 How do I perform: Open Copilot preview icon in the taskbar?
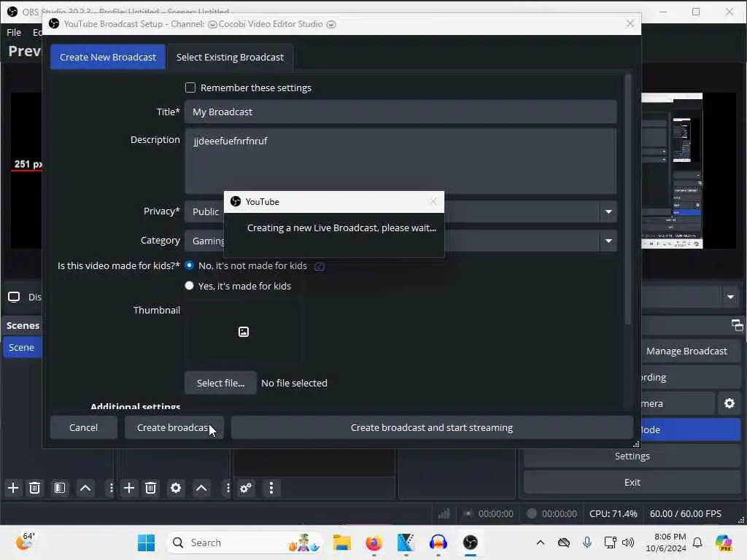pyautogui.click(x=724, y=542)
